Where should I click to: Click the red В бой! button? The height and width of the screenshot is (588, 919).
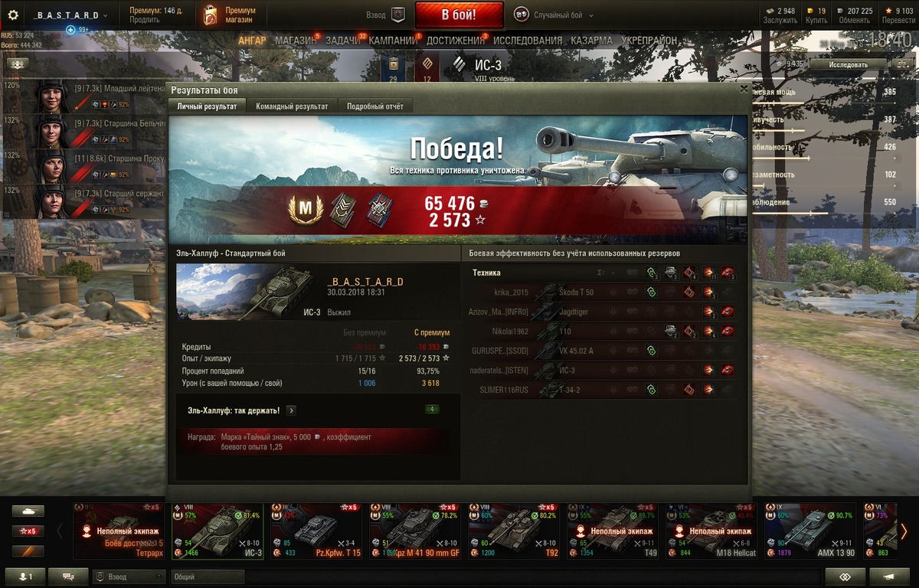[x=459, y=15]
